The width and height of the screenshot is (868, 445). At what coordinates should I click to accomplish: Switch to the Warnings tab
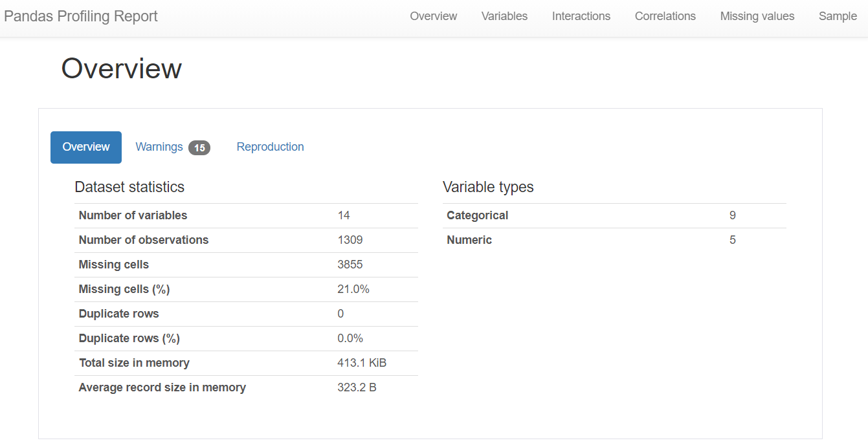(x=159, y=147)
